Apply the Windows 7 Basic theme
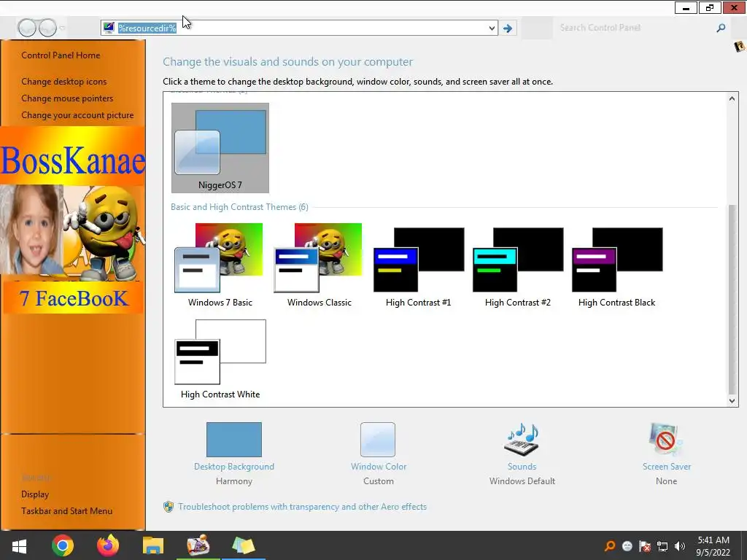Image resolution: width=747 pixels, height=560 pixels. point(220,265)
